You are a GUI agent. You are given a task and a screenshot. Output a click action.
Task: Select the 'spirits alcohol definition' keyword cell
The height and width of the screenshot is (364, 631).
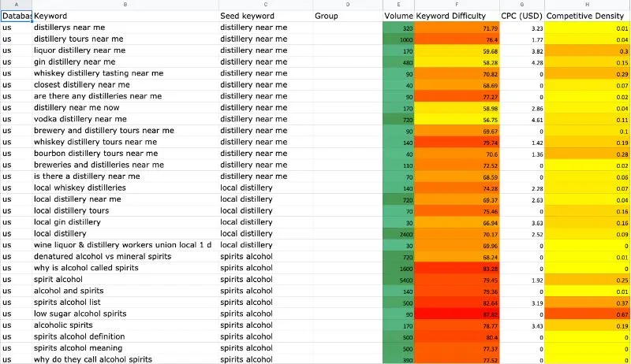(x=125, y=336)
